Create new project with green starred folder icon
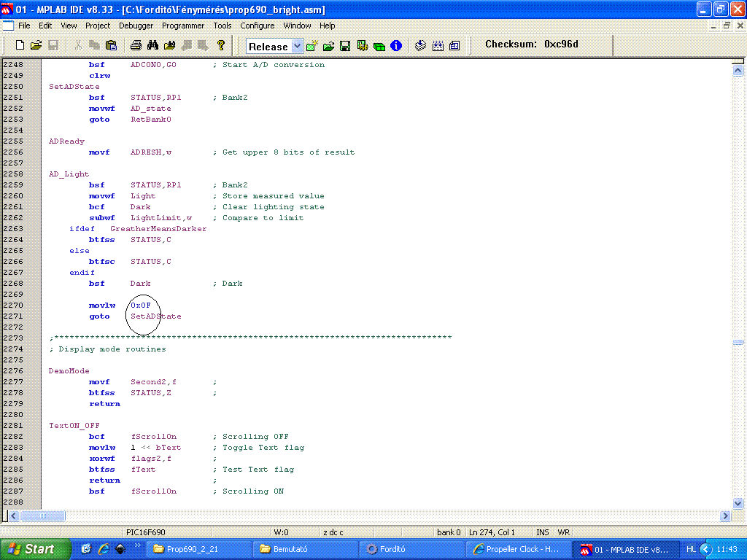 click(x=312, y=46)
